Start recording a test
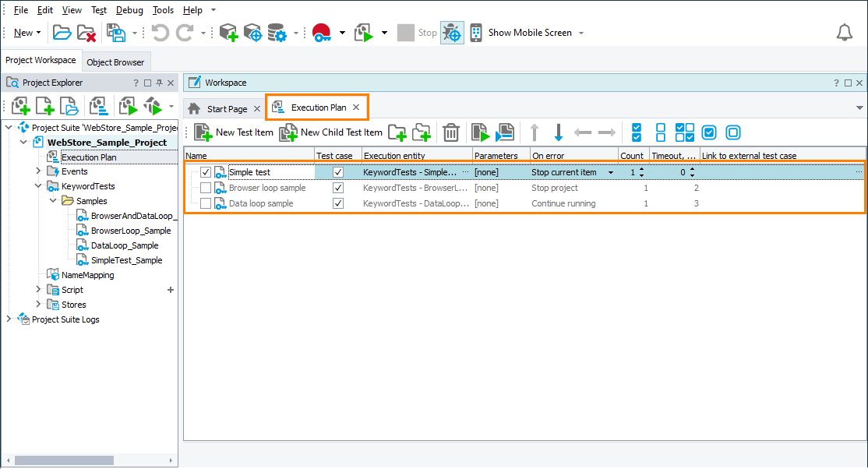 [x=322, y=32]
